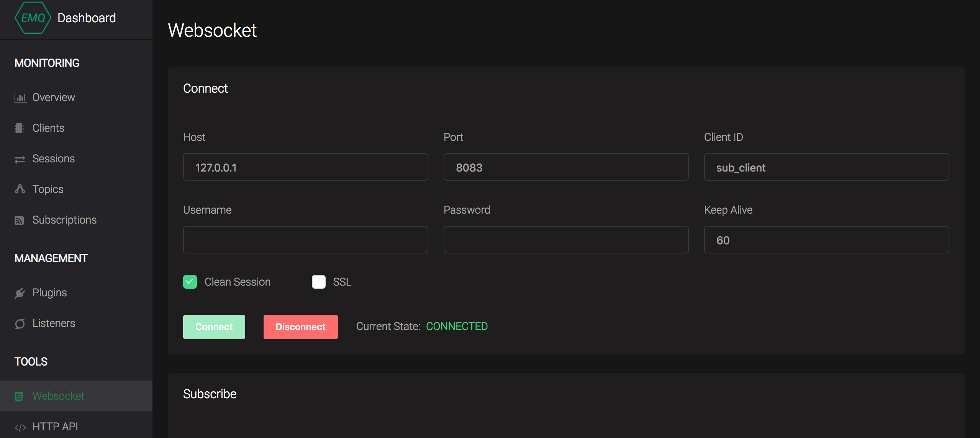Navigate to Dashboard menu
The height and width of the screenshot is (438, 980).
85,18
